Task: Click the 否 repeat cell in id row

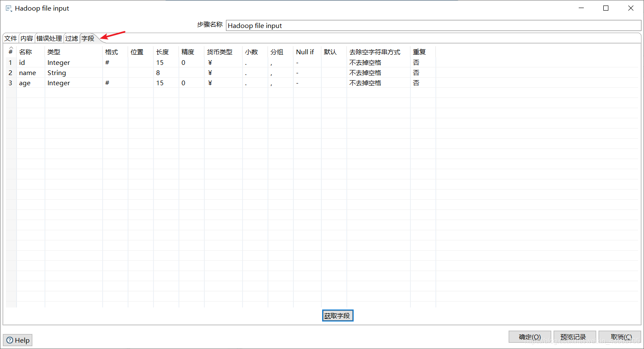Action: [423, 62]
